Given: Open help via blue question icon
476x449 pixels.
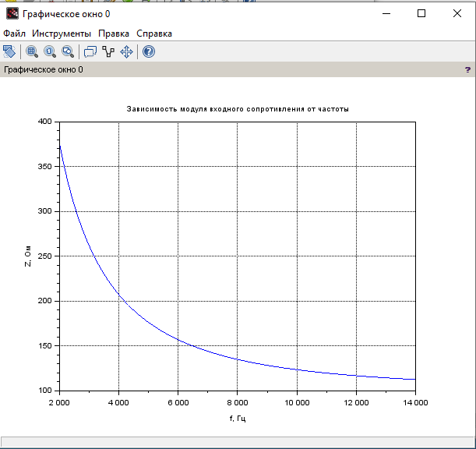Looking at the screenshot, I should [149, 51].
